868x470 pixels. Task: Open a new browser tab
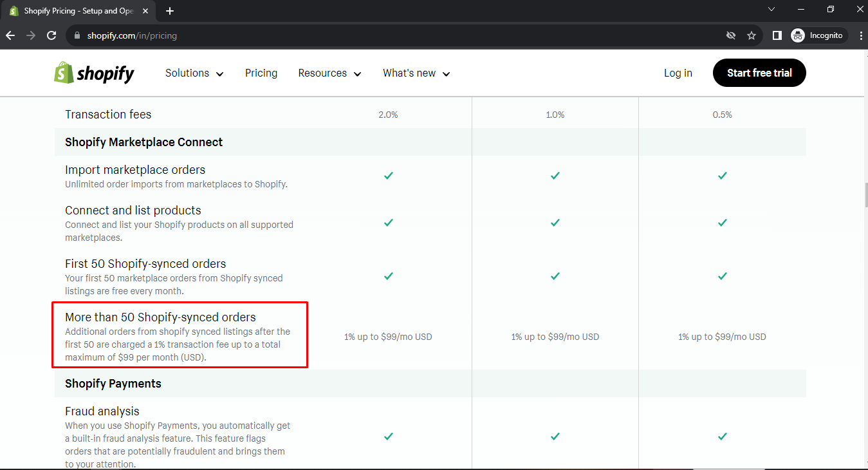(170, 11)
